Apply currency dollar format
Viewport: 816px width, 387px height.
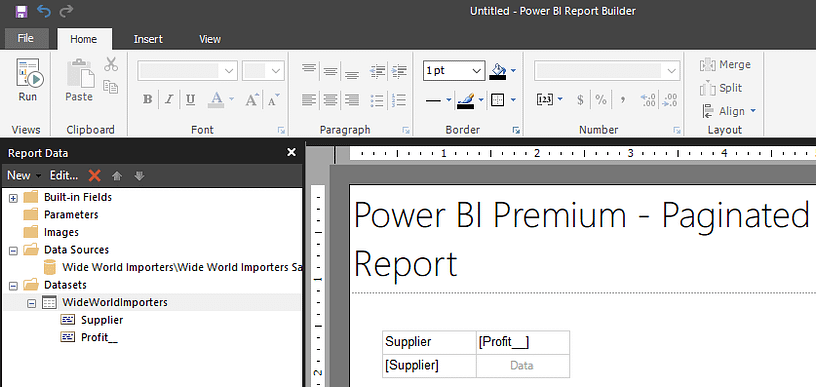580,99
